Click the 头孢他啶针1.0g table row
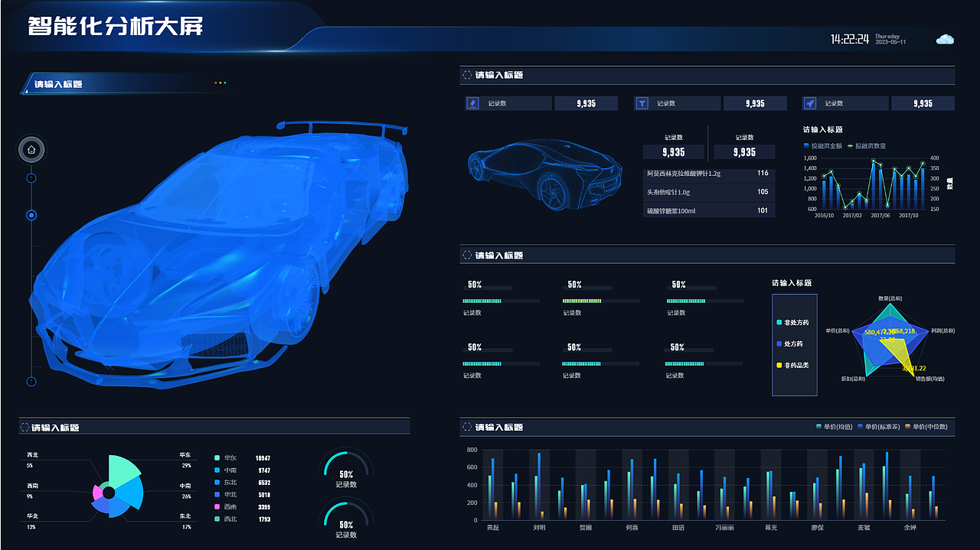 click(x=709, y=192)
